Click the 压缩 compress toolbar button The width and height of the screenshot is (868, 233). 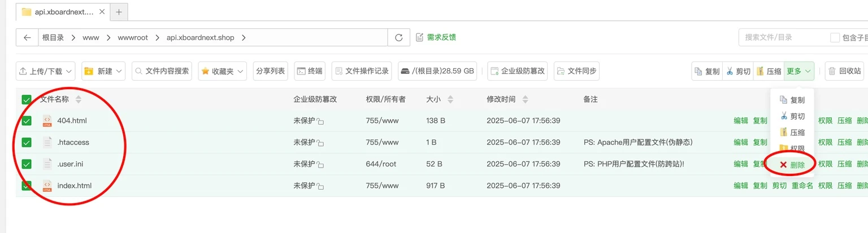[769, 71]
